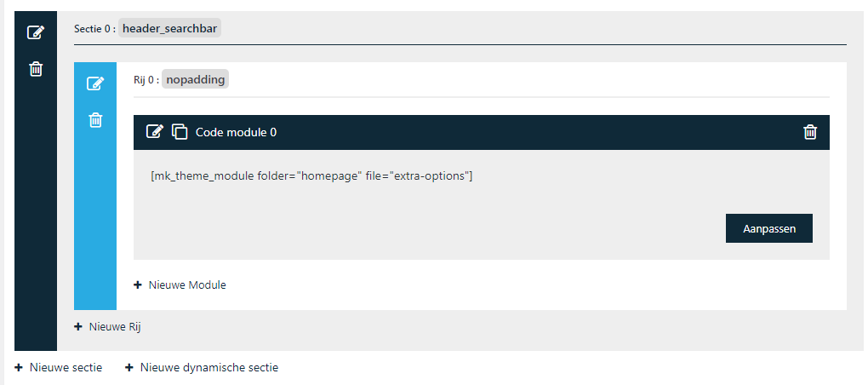868x385 pixels.
Task: Add a row via Nieuwe Rij
Action: point(108,327)
